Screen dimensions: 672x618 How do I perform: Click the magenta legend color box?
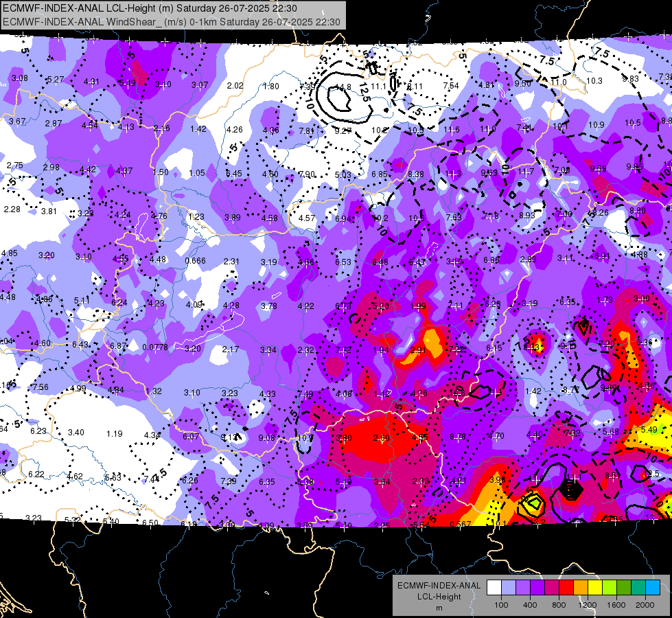point(552,587)
